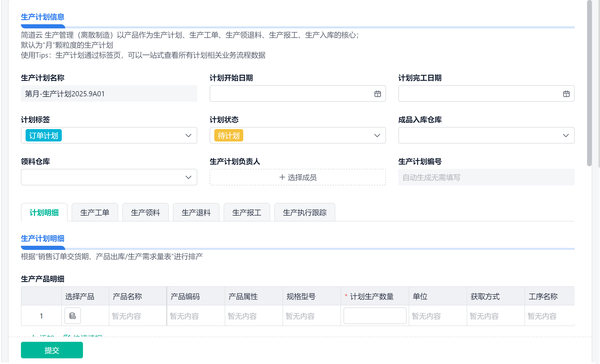Select the 计划明细 tab

click(x=44, y=212)
